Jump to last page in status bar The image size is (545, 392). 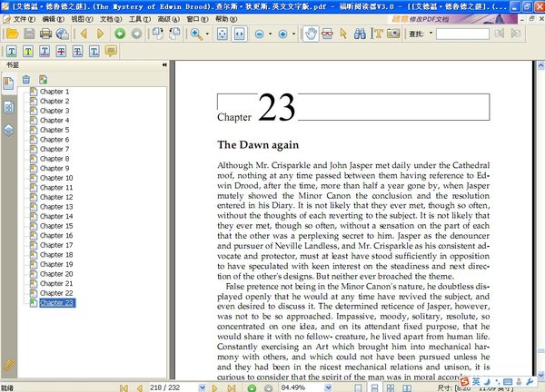pos(232,388)
